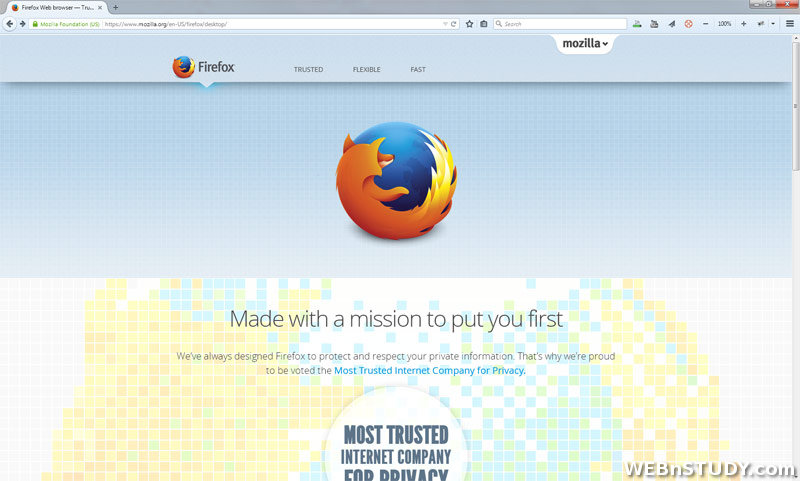
Task: Bookmark this page with the star icon
Action: pyautogui.click(x=469, y=24)
